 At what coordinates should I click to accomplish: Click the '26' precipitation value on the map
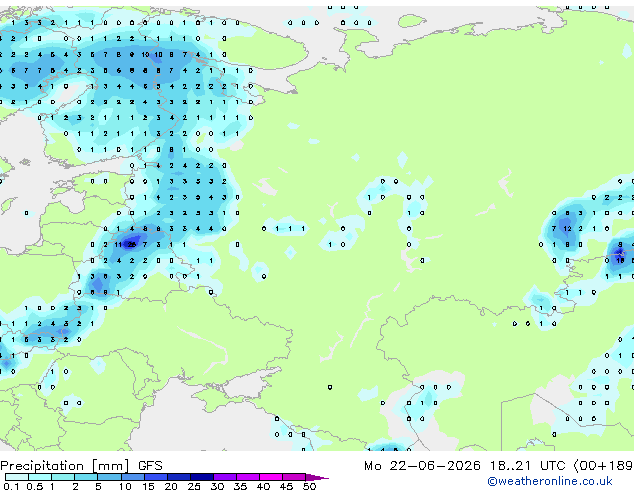131,245
